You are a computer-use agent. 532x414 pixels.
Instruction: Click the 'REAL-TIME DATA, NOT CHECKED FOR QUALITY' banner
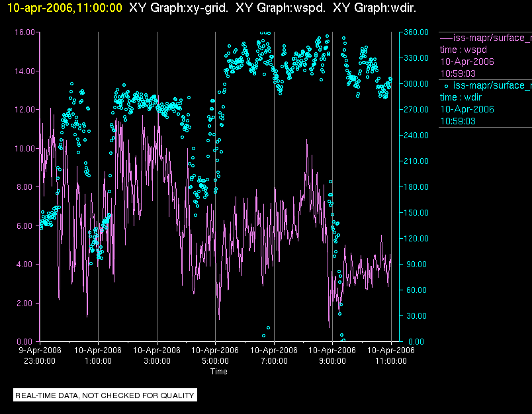(x=105, y=395)
